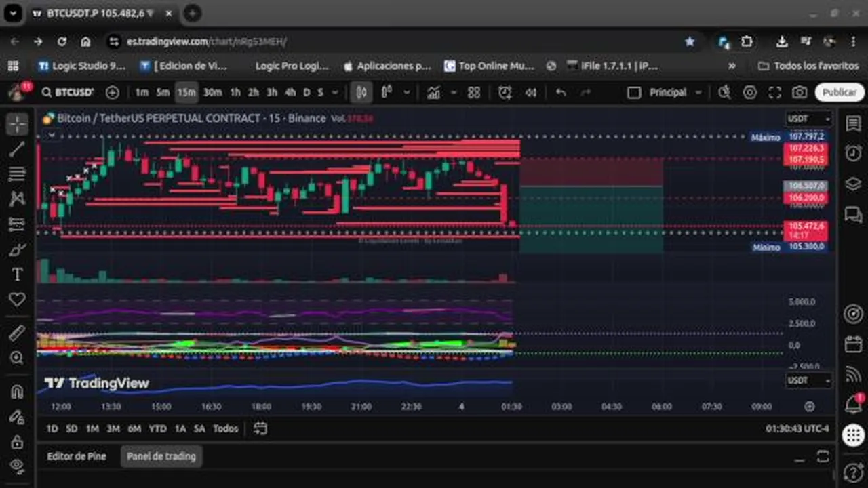
Task: Switch to 5m timeframe
Action: tap(163, 92)
